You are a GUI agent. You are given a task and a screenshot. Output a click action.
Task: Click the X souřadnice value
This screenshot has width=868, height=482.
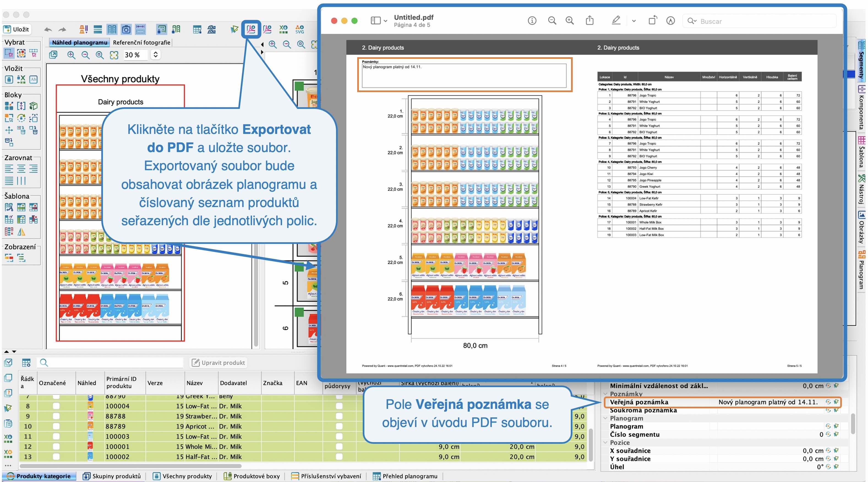[813, 450]
